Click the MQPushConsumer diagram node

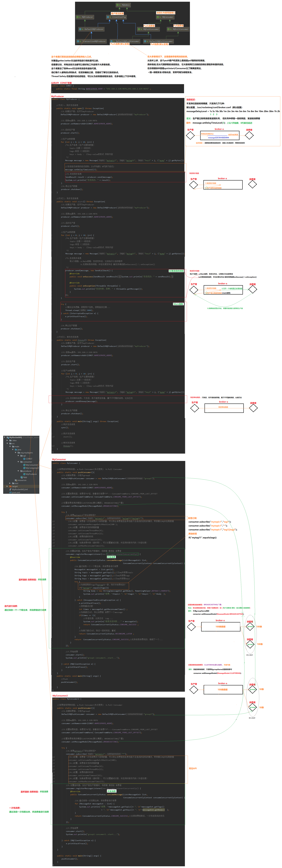[149, 29]
